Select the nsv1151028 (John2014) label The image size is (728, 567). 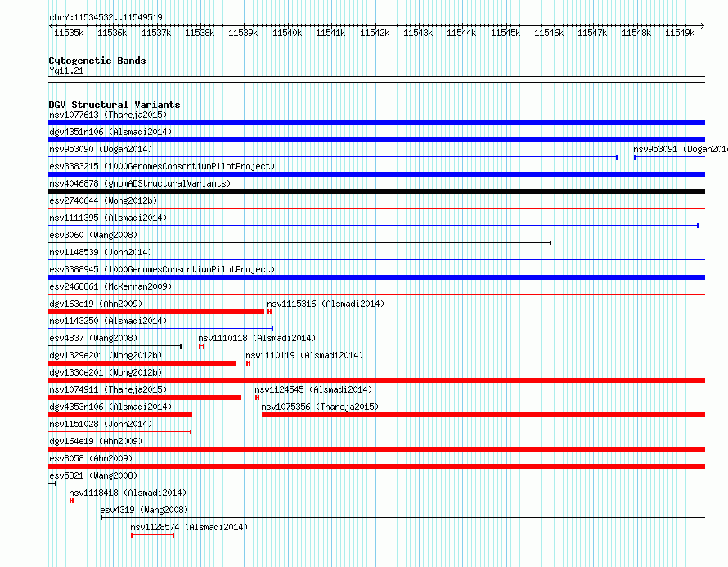coord(101,424)
